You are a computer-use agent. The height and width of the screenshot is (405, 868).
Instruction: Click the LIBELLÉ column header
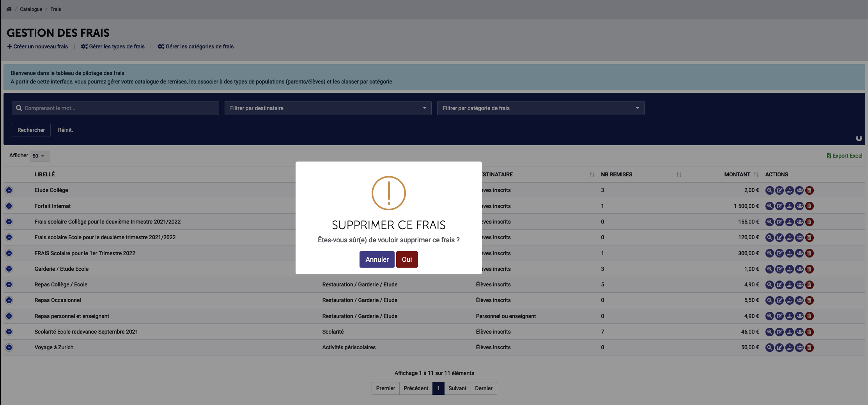pyautogui.click(x=44, y=174)
